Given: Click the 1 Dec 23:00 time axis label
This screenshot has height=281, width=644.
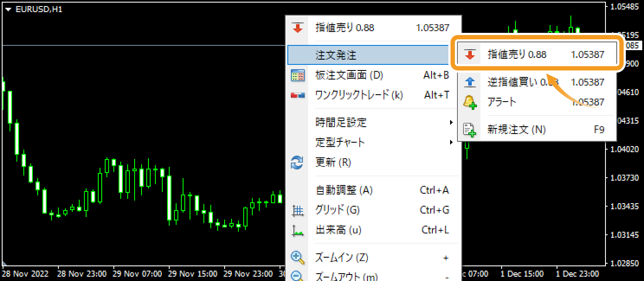Looking at the screenshot, I should click(x=577, y=274).
